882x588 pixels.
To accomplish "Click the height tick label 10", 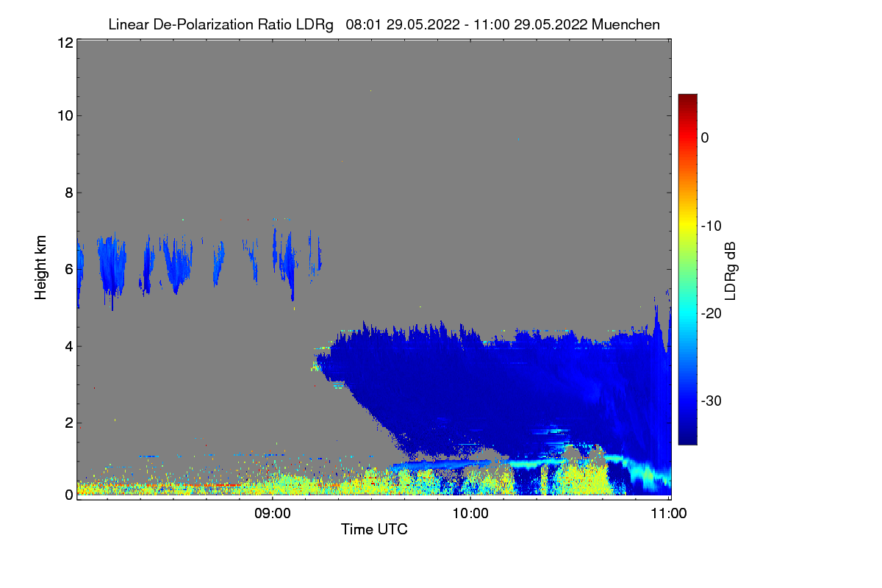I will pos(65,115).
